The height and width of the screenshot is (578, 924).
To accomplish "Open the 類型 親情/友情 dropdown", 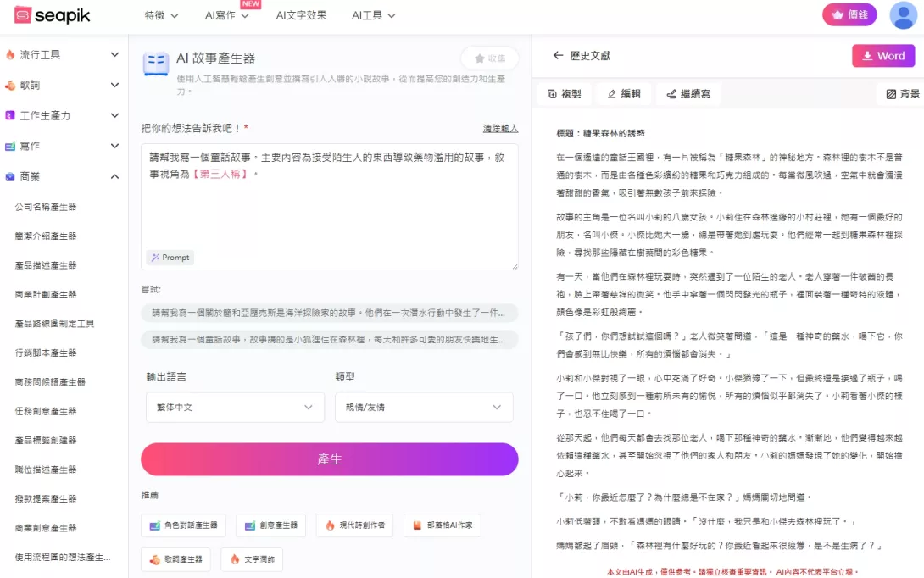I will (x=424, y=408).
